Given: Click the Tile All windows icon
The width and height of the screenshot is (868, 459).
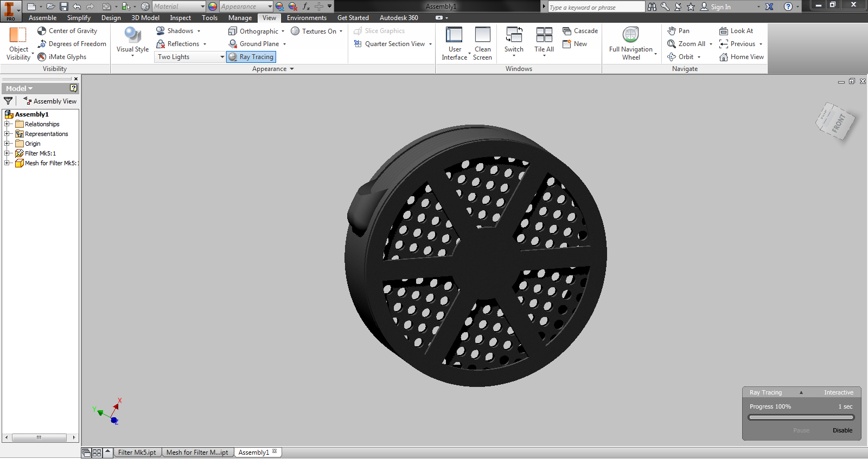Looking at the screenshot, I should (544, 35).
